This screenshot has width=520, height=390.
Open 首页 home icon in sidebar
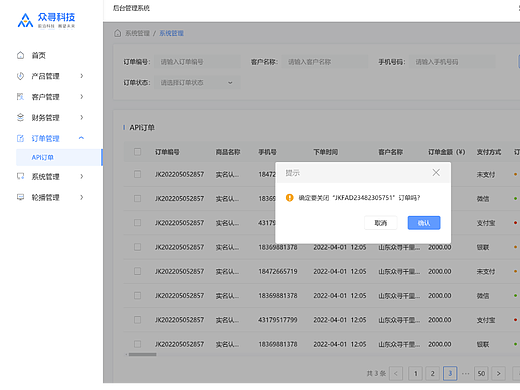coord(20,55)
